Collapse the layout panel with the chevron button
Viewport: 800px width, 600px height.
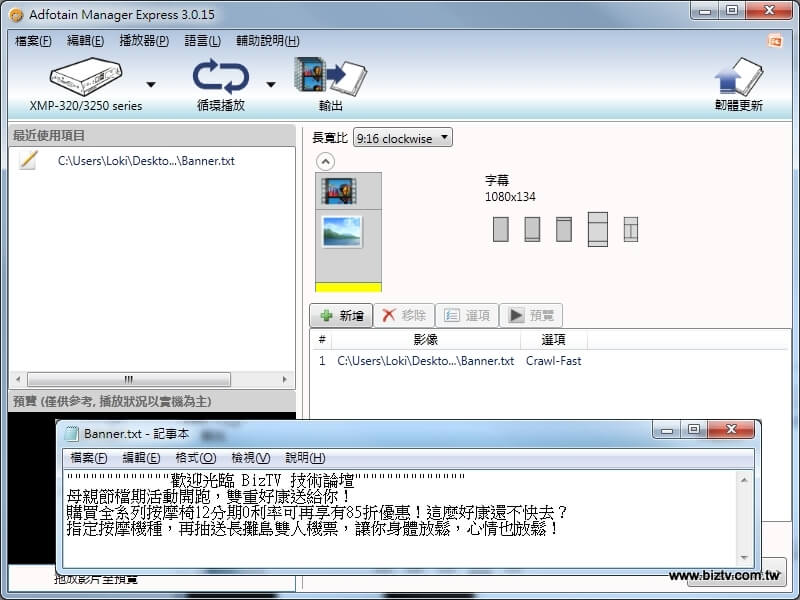325,161
